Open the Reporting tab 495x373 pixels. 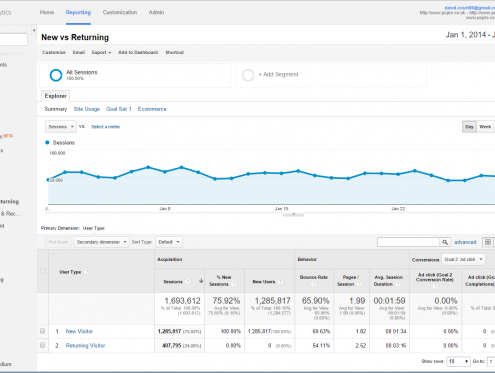[78, 12]
